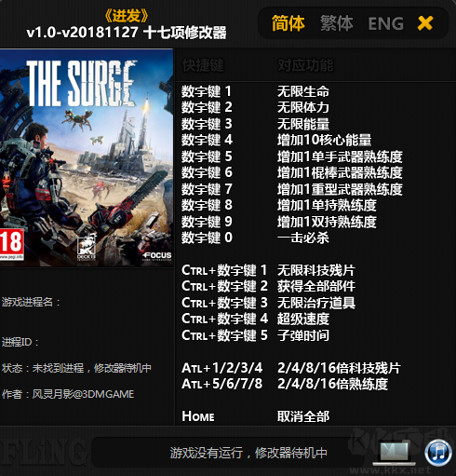The image size is (456, 476).
Task: Toggle 无限体力 cheat option
Action: click(303, 108)
